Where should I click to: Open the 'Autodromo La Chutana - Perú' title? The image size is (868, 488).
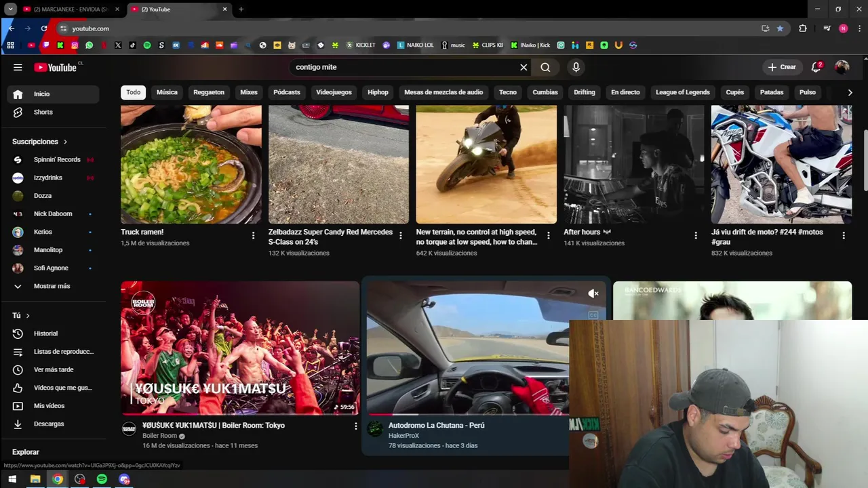436,426
